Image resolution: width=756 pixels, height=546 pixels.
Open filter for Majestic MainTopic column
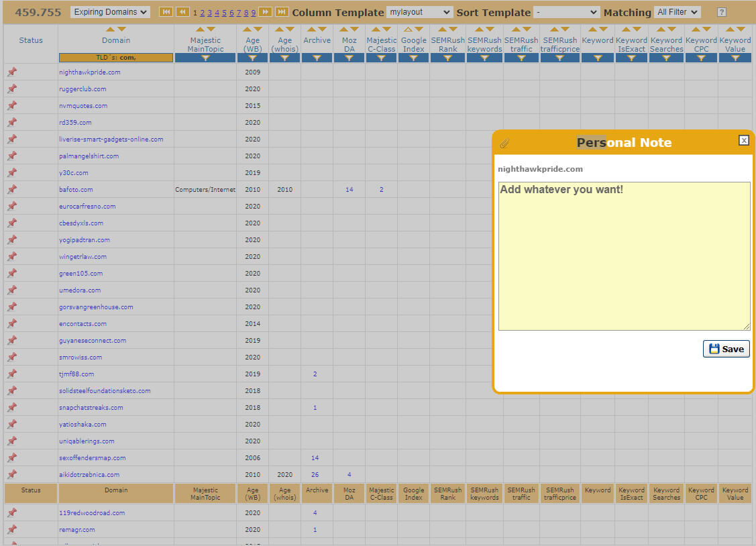[x=205, y=58]
